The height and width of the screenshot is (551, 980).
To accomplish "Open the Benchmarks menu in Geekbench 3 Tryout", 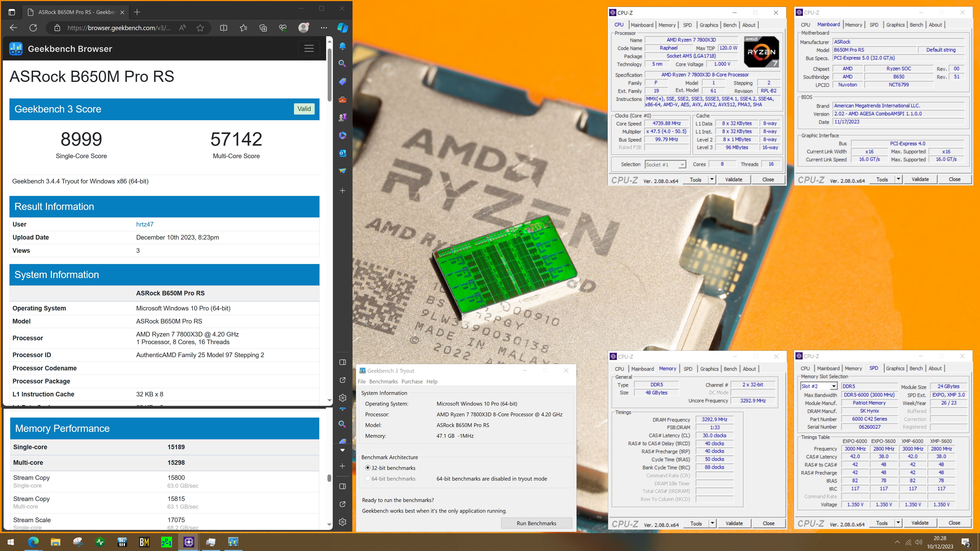I will click(383, 381).
